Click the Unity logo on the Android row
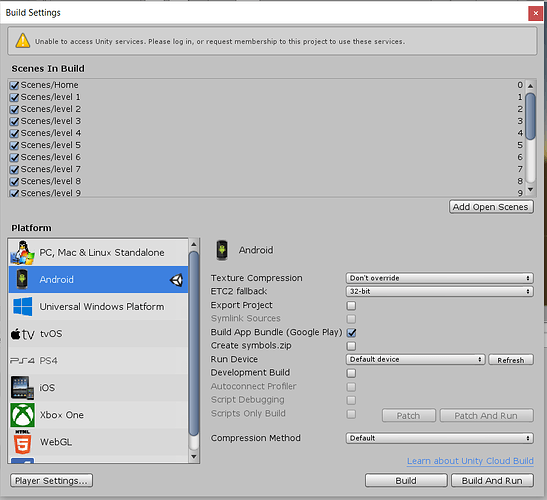This screenshot has height=500, width=547. pos(177,280)
